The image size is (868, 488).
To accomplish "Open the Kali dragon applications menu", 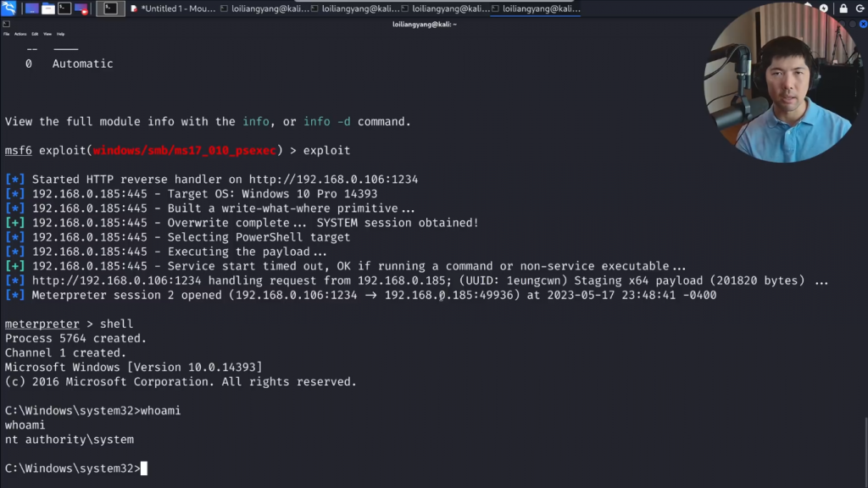I will point(8,8).
